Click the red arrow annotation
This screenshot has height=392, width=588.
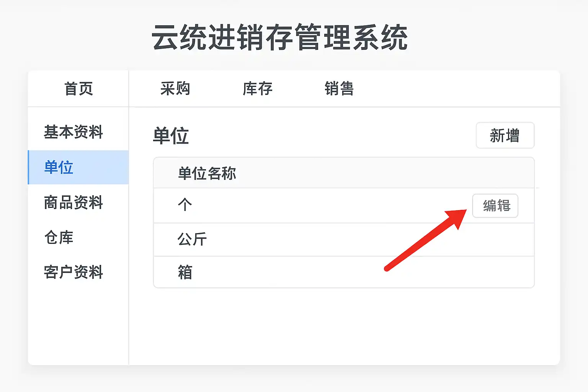pos(425,240)
